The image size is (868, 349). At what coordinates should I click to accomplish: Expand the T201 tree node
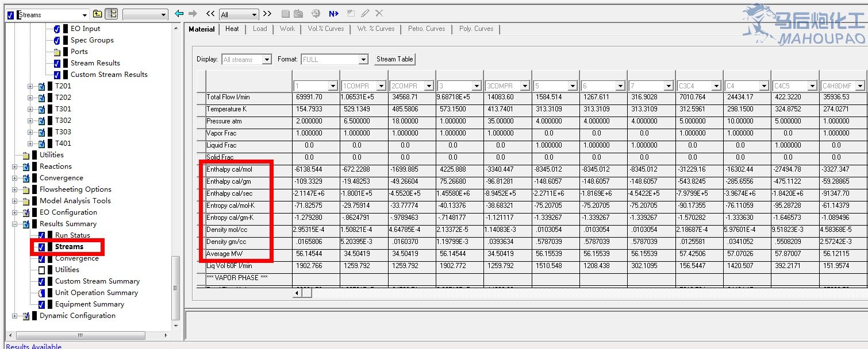pyautogui.click(x=30, y=86)
